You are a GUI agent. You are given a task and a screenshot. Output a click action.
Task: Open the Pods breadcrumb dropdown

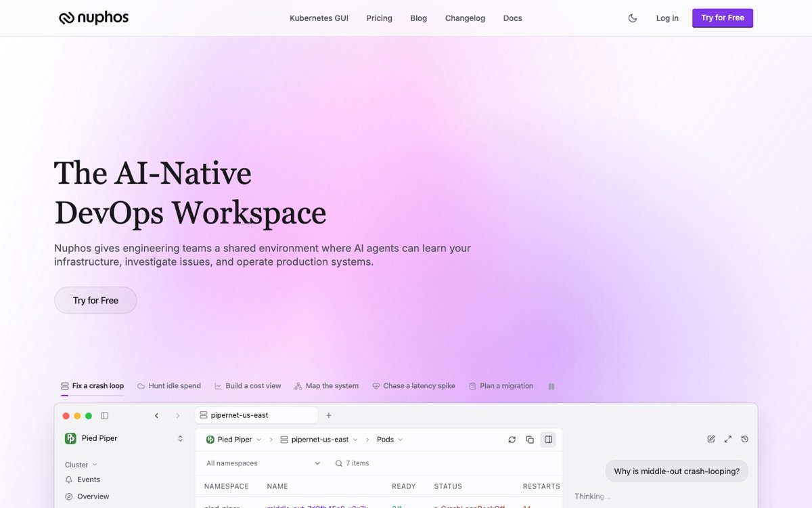click(x=390, y=440)
